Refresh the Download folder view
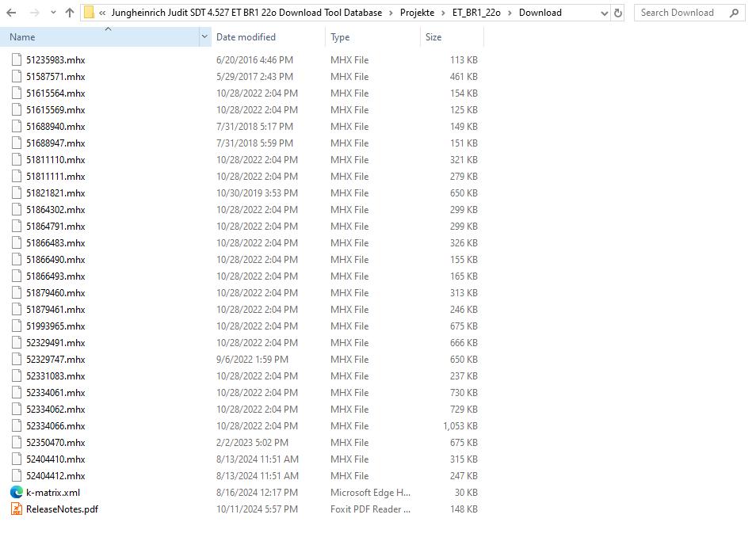 pos(618,13)
